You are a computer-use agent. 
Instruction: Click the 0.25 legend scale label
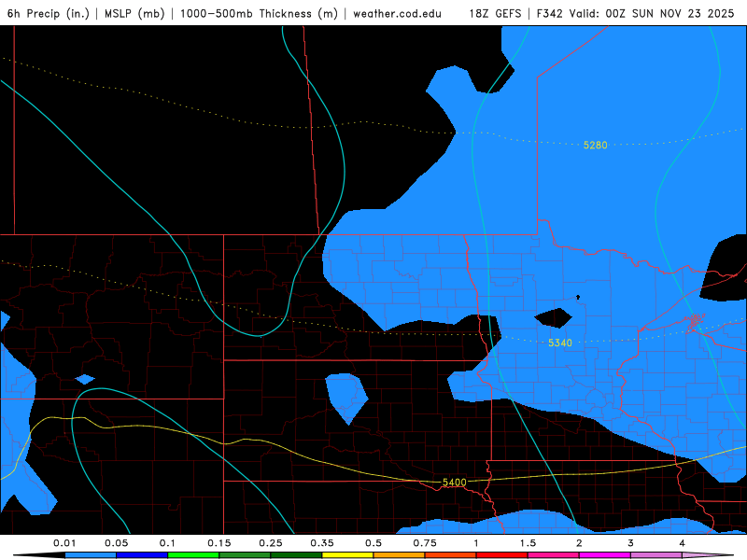[x=271, y=543]
